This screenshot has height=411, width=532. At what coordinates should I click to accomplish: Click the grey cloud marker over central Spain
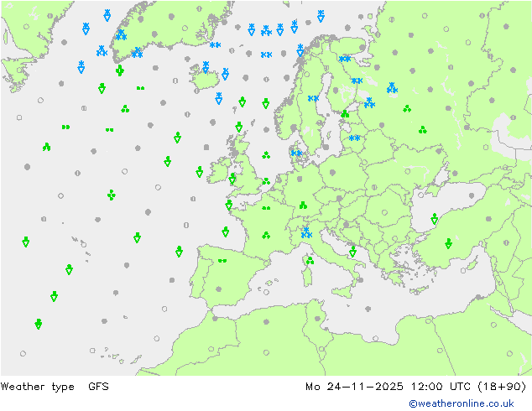pyautogui.click(x=219, y=289)
